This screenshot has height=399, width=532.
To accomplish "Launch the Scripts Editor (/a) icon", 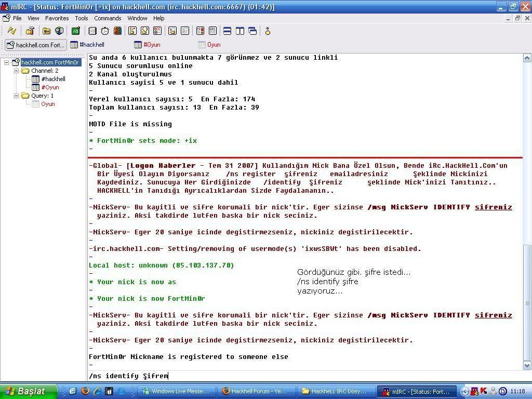I will pyautogui.click(x=76, y=31).
